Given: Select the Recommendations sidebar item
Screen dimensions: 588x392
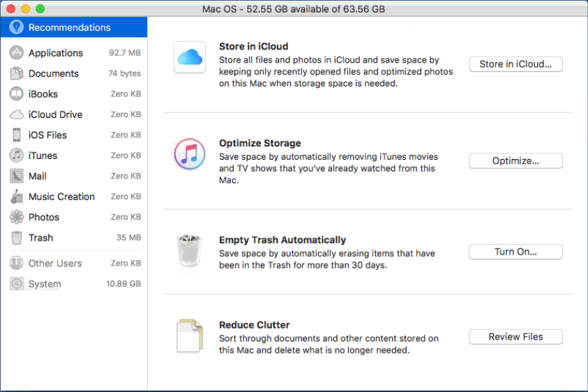Looking at the screenshot, I should point(74,27).
